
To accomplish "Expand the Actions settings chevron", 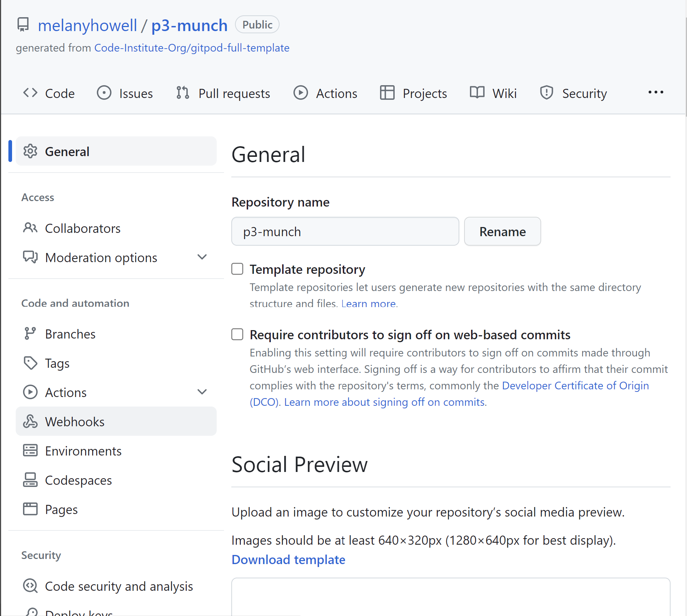I will pyautogui.click(x=202, y=392).
